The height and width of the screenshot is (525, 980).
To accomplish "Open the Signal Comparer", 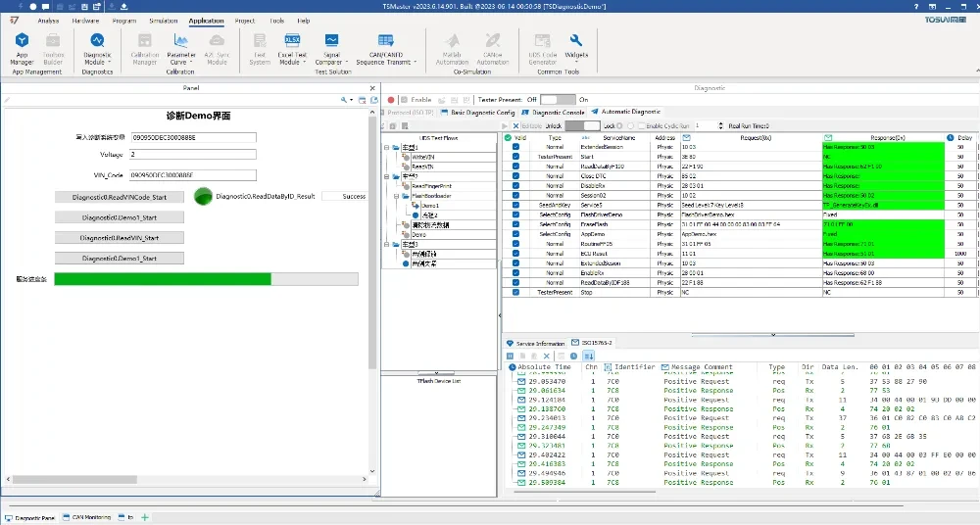I will pos(331,49).
